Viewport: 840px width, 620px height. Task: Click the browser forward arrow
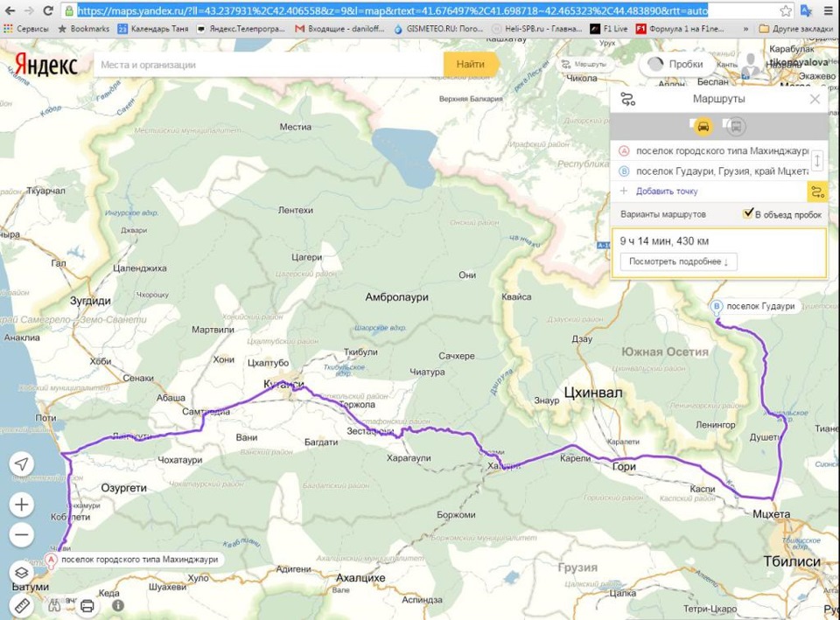(x=29, y=10)
